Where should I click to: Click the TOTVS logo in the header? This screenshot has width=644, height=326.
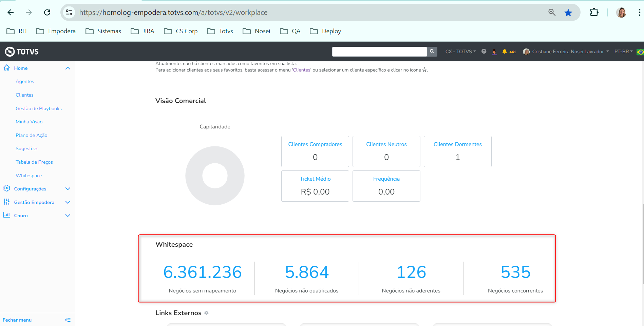pyautogui.click(x=22, y=52)
